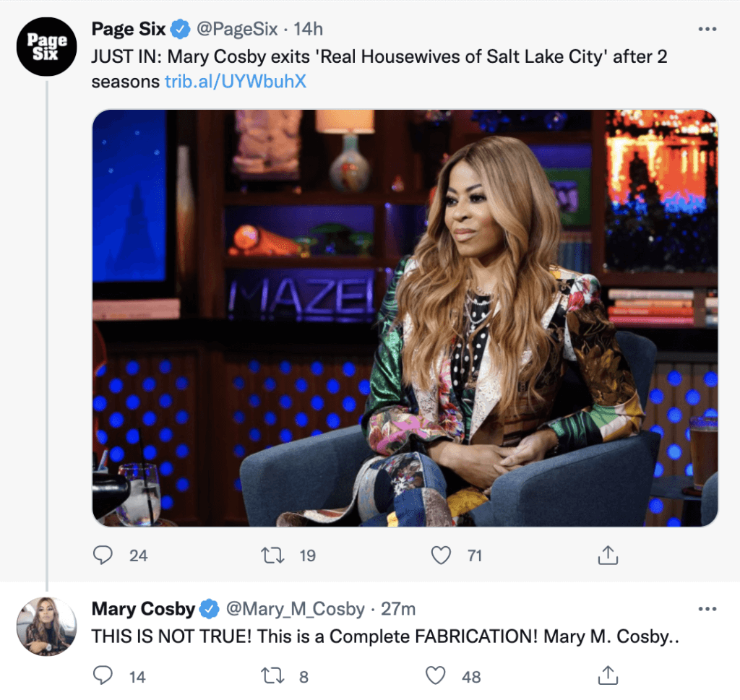Open the 14h timestamp link
The height and width of the screenshot is (700, 740).
point(308,29)
